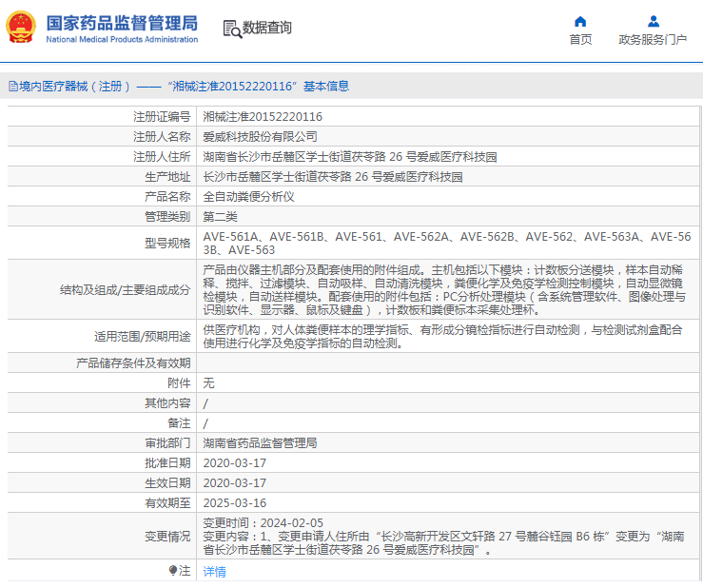The image size is (703, 588).
Task: Click the 产品名称 row label
Action: pos(167,197)
